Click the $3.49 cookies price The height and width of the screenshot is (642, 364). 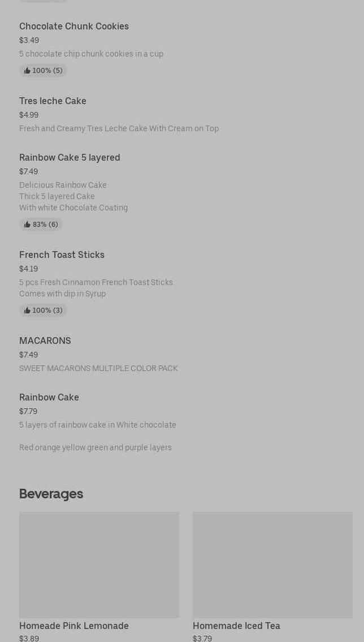tap(29, 40)
